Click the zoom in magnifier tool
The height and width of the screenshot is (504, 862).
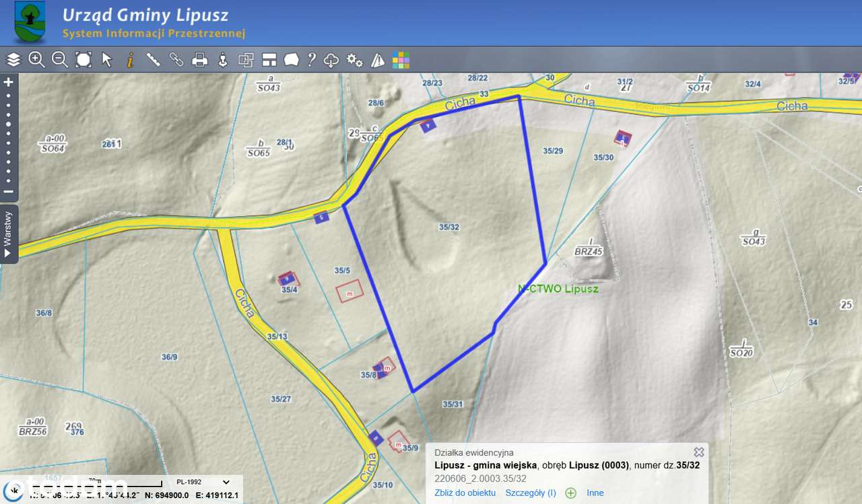pyautogui.click(x=36, y=60)
